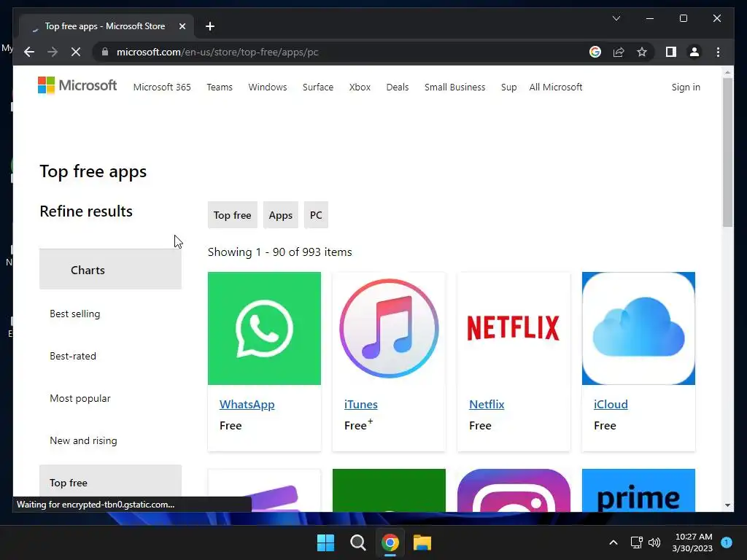Open taskbar Search
This screenshot has width=747, height=560.
[357, 542]
